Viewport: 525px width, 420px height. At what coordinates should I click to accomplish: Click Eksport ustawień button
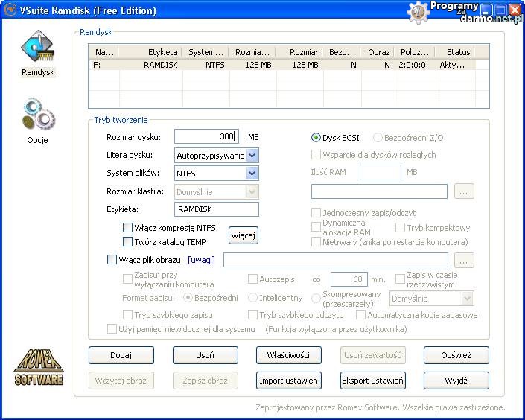pos(372,381)
